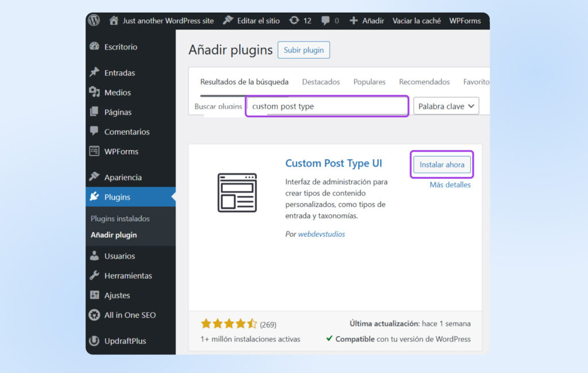Click the WordPress logo in admin bar
The image size is (588, 373).
(x=94, y=21)
